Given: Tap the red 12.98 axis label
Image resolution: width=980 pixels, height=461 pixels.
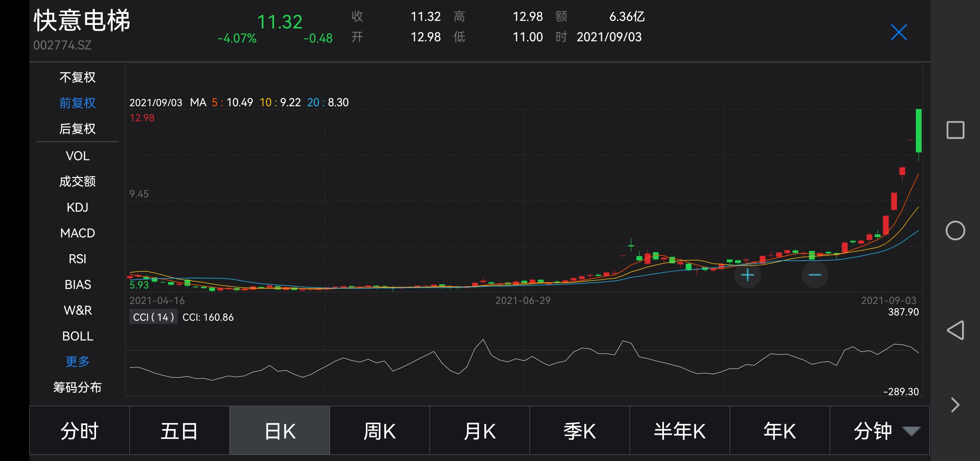Looking at the screenshot, I should [142, 118].
